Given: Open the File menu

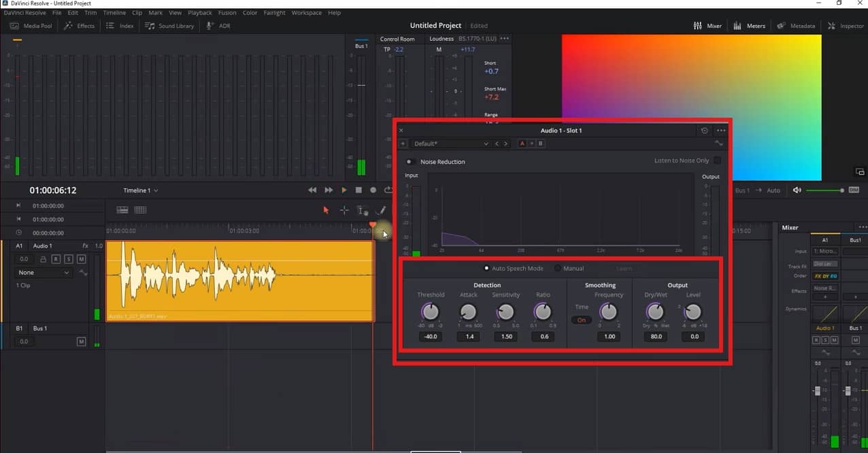Looking at the screenshot, I should pos(57,13).
